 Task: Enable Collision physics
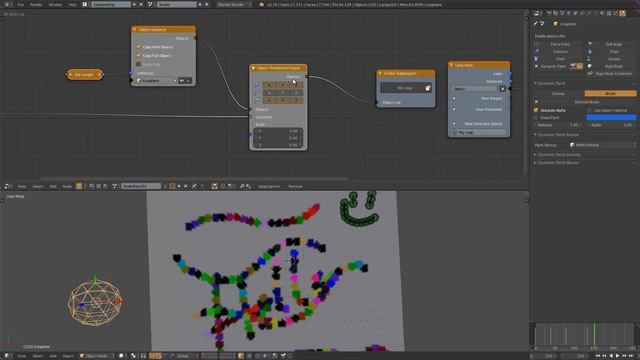560,52
